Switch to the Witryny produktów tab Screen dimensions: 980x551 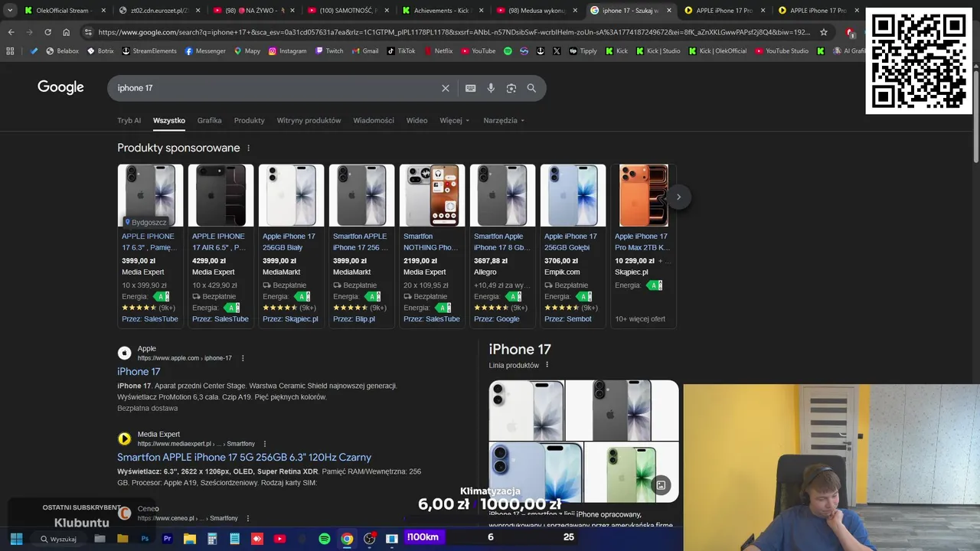(x=309, y=120)
